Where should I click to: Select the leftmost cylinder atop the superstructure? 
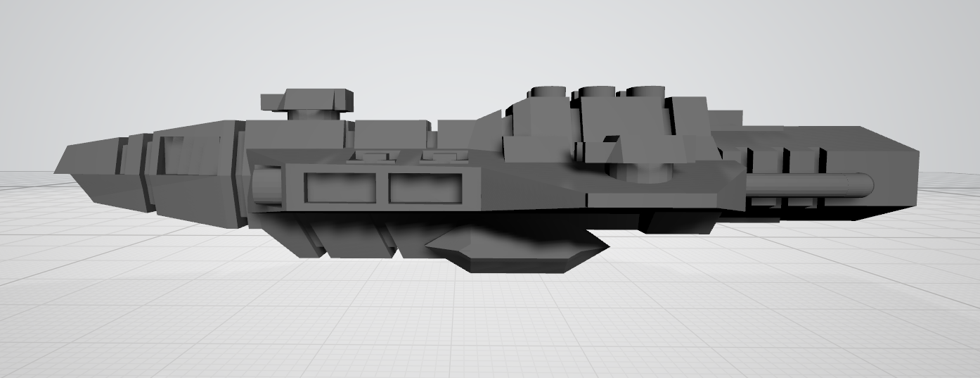tap(548, 92)
